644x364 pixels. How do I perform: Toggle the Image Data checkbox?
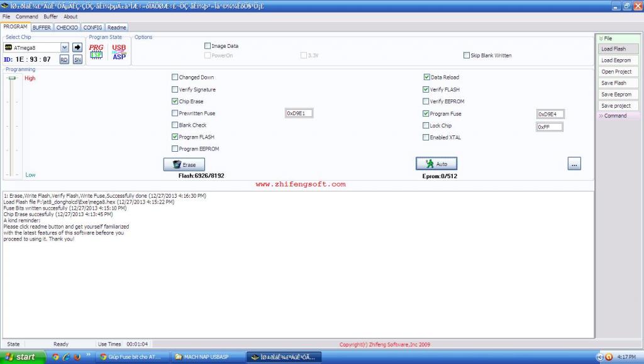tap(208, 45)
